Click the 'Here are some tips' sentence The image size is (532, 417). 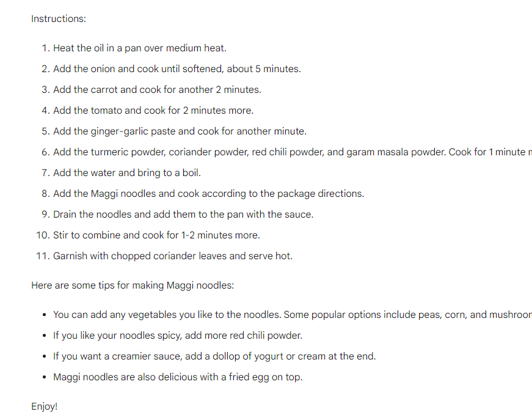133,286
